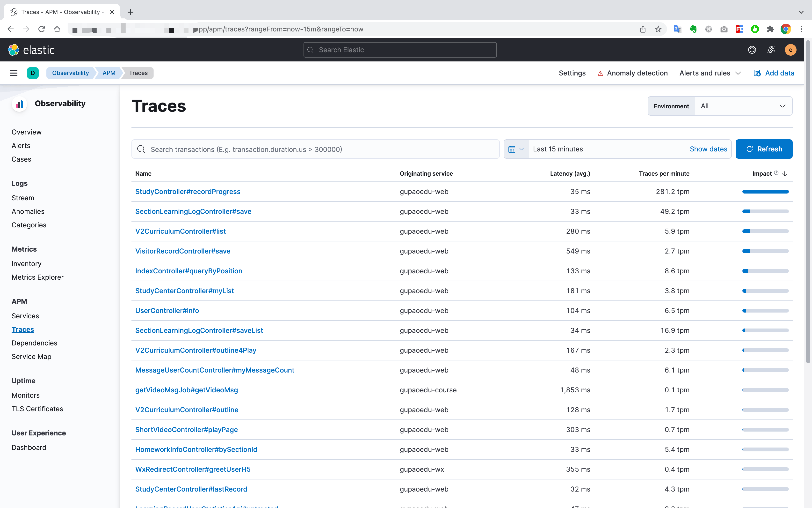This screenshot has width=812, height=508.
Task: Click Show dates
Action: click(708, 149)
